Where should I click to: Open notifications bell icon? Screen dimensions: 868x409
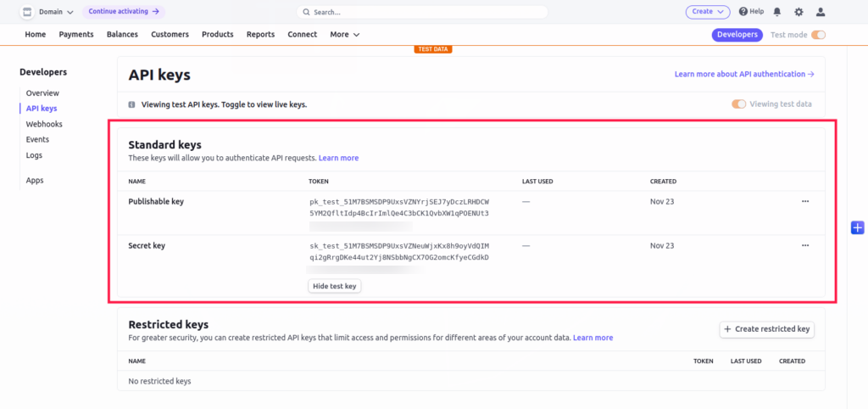click(777, 12)
